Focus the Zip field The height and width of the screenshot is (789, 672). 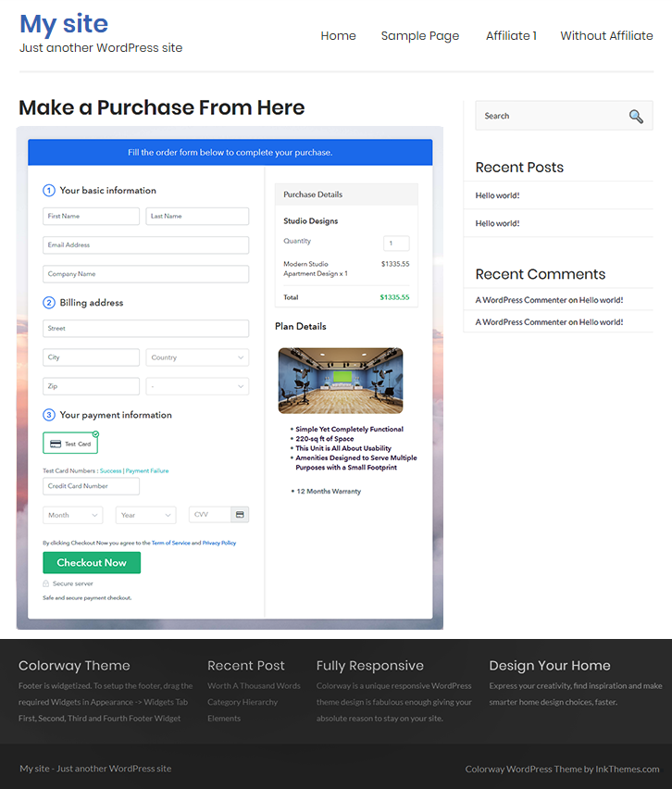pos(91,386)
